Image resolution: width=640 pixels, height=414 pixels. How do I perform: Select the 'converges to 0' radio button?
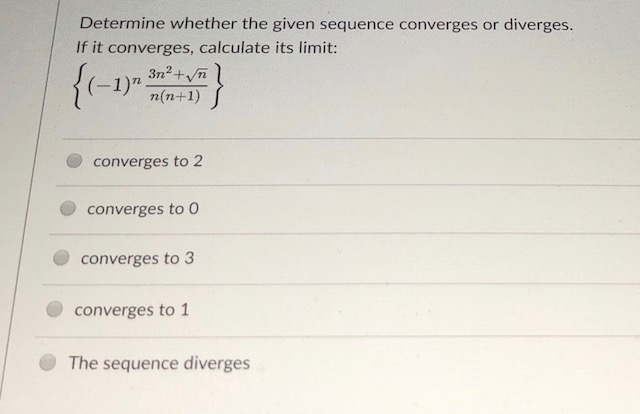(68, 208)
